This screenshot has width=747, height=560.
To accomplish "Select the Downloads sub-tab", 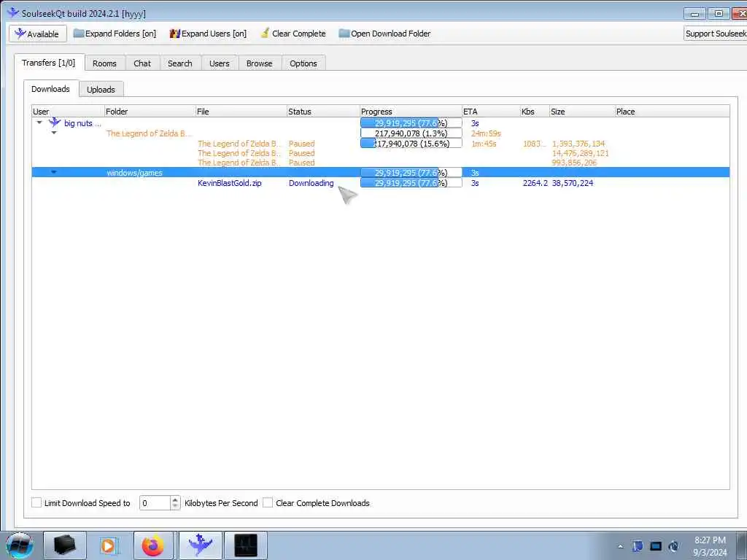I will (x=50, y=89).
